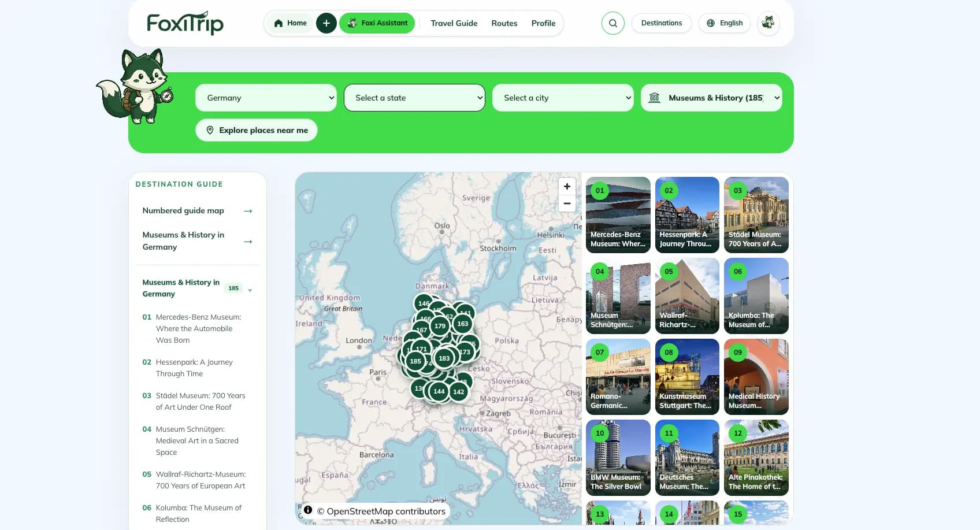Viewport: 980px width, 530px height.
Task: Go to the Home tab
Action: pyautogui.click(x=290, y=23)
